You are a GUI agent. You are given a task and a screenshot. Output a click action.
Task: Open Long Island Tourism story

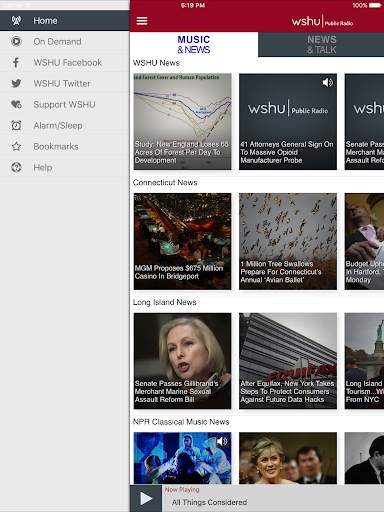(364, 361)
